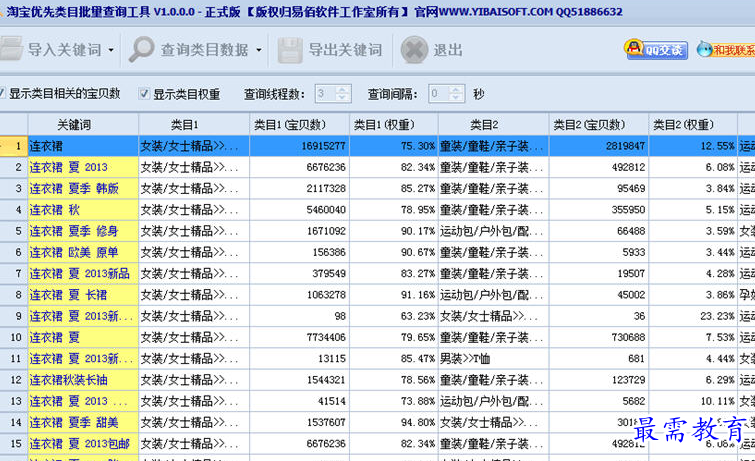Viewport: 755px width, 461px height.
Task: Click the import keywords folder icon
Action: [x=11, y=49]
